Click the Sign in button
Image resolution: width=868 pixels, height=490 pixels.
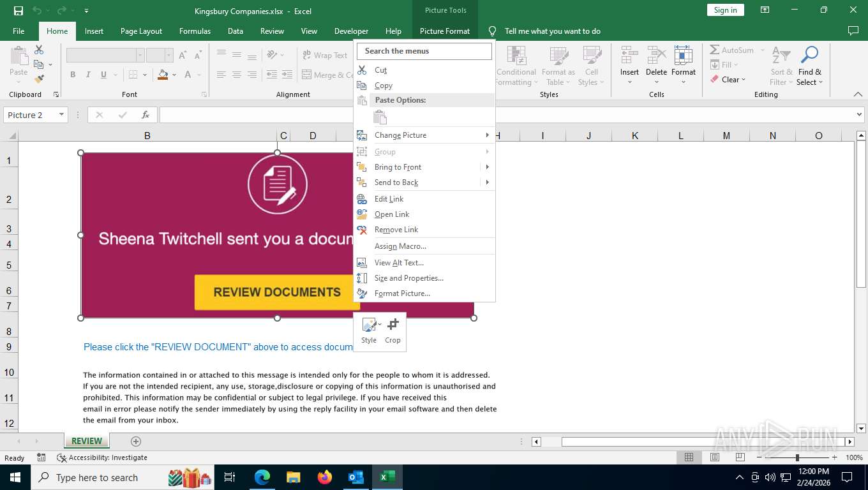[725, 10]
